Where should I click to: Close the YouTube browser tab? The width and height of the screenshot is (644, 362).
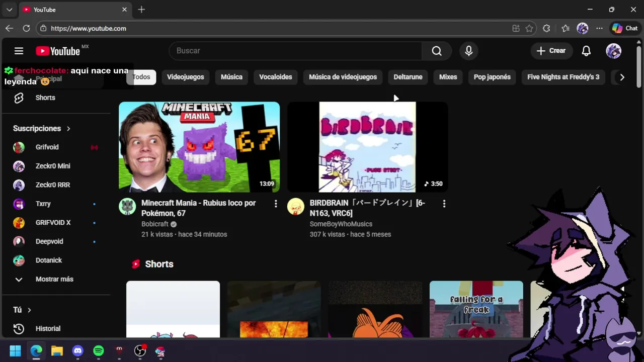coord(124,10)
